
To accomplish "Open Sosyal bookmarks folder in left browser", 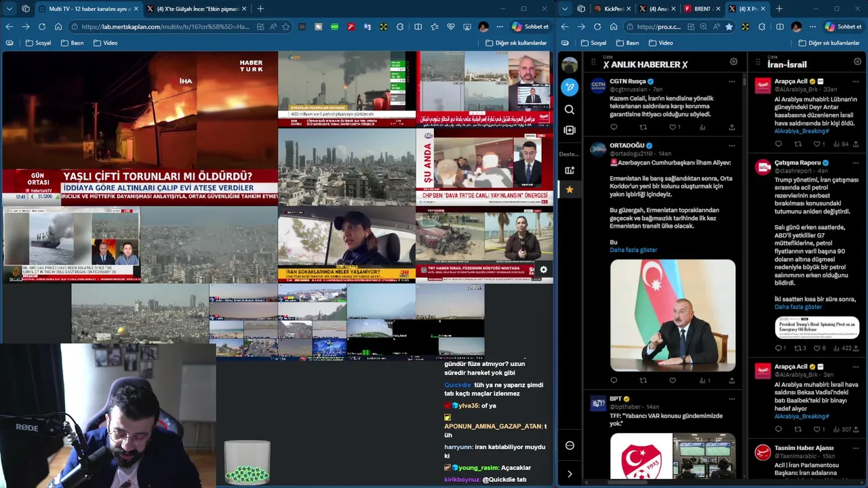I will pyautogui.click(x=38, y=43).
